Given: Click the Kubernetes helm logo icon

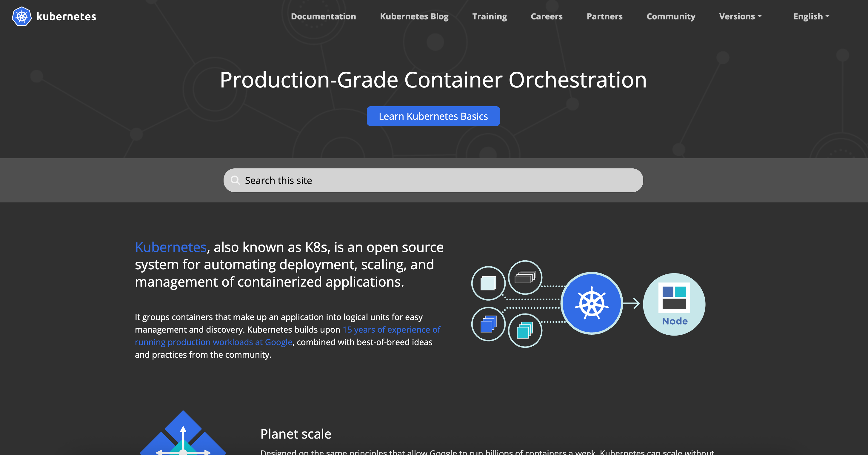Looking at the screenshot, I should click(x=21, y=16).
